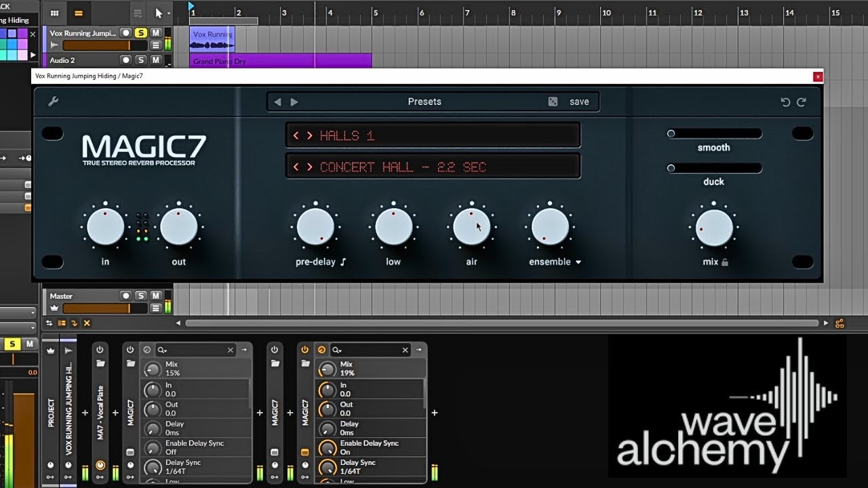Image resolution: width=868 pixels, height=488 pixels.
Task: Click Vox Running track volume fader
Action: coord(104,45)
